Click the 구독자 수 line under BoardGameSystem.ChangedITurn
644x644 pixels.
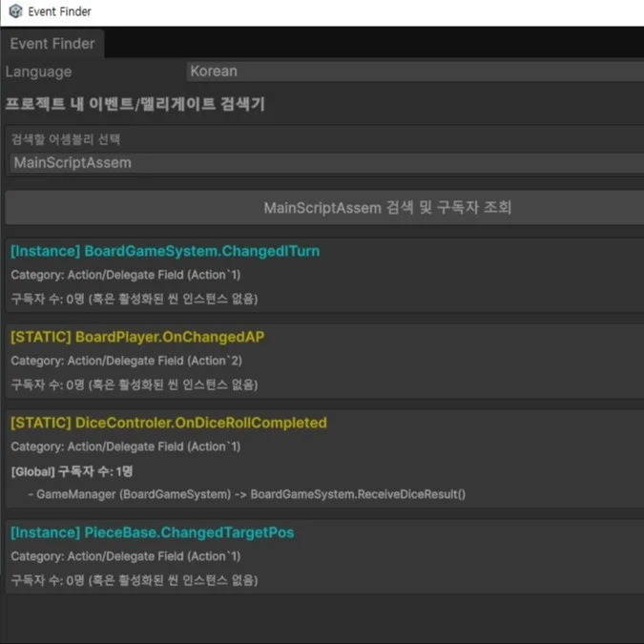(x=135, y=299)
